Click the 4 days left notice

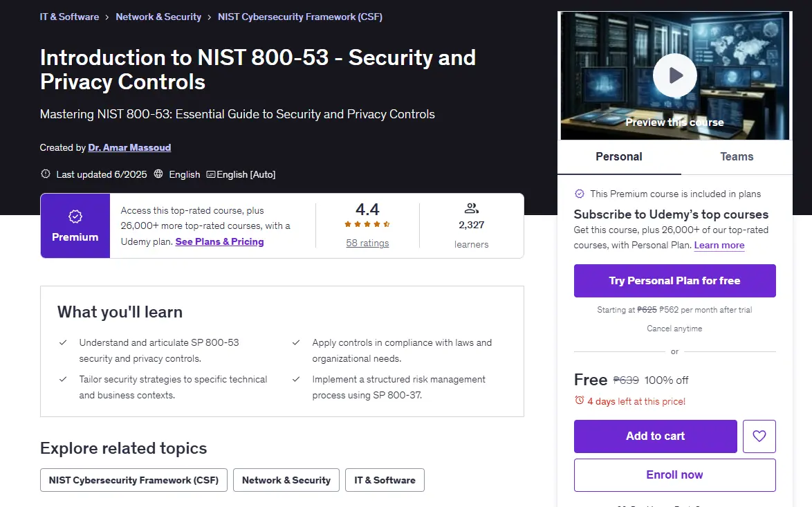636,401
